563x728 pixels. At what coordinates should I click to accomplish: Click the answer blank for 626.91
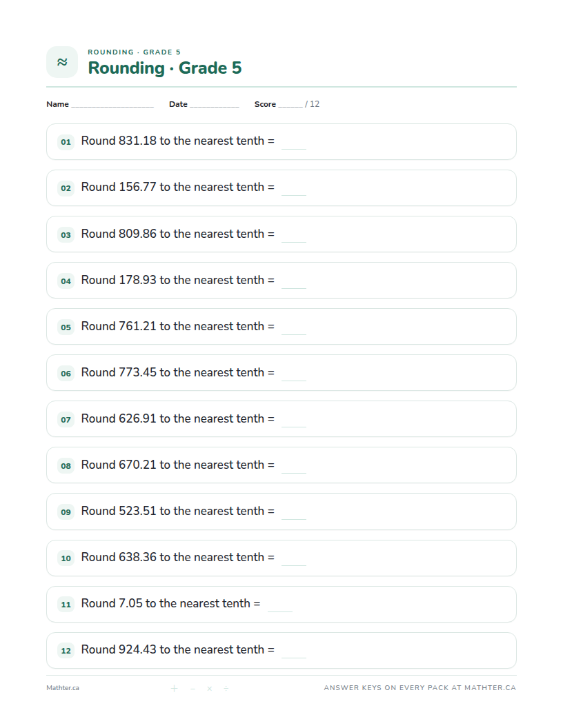(294, 426)
